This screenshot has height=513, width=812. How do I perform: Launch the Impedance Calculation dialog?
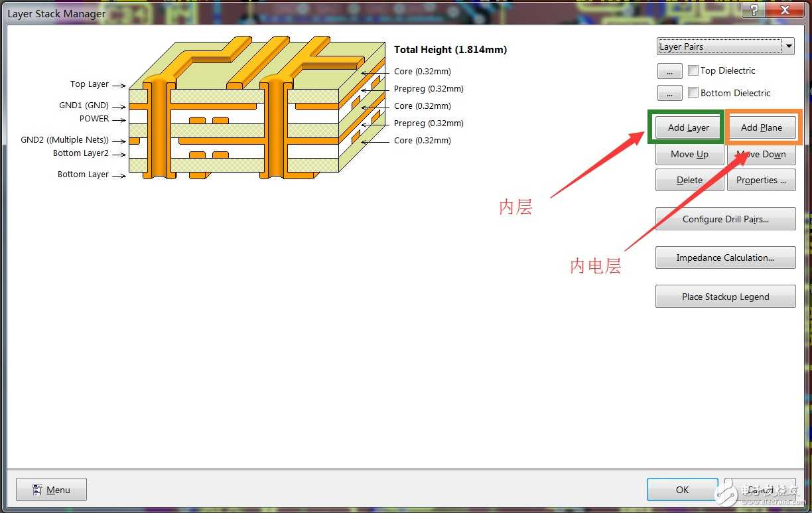(726, 257)
